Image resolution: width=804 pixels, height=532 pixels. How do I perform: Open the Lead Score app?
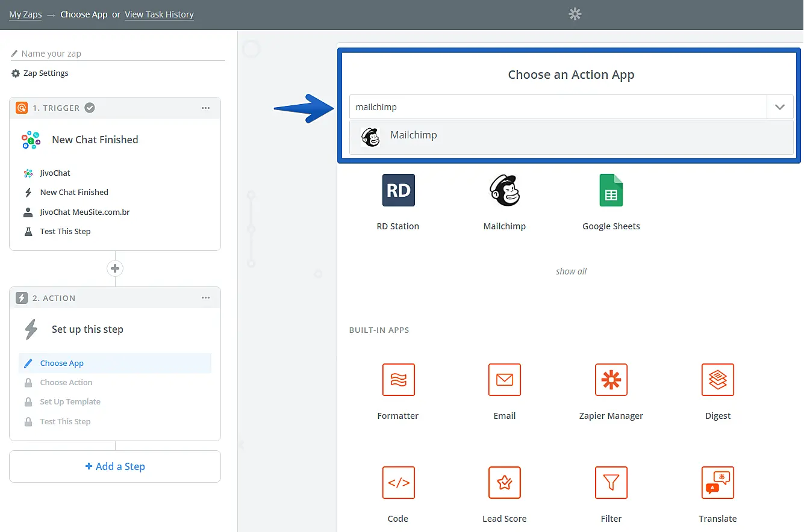click(x=504, y=483)
